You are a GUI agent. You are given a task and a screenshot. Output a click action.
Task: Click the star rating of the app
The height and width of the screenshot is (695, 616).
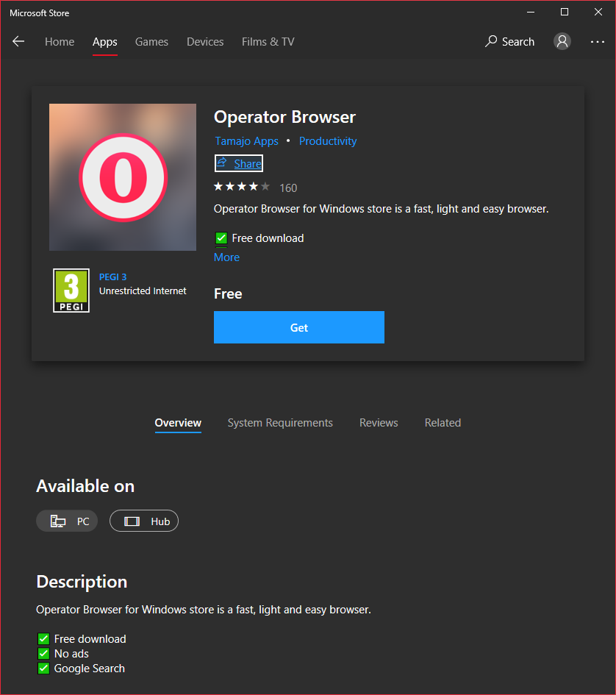pos(242,187)
